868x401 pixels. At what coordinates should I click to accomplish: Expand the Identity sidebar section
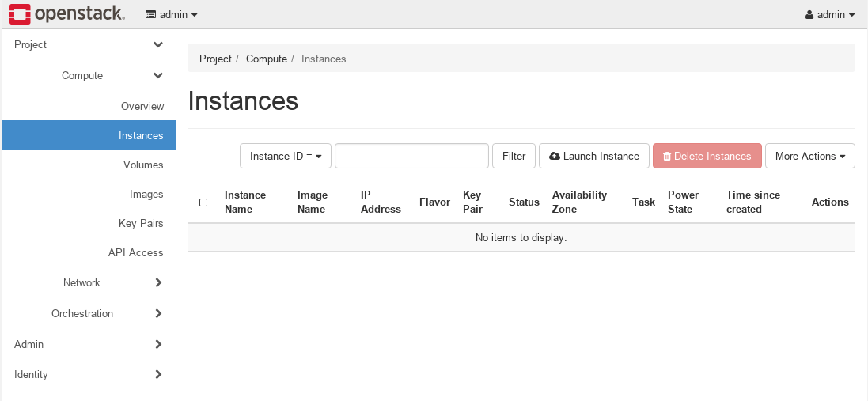click(x=89, y=374)
